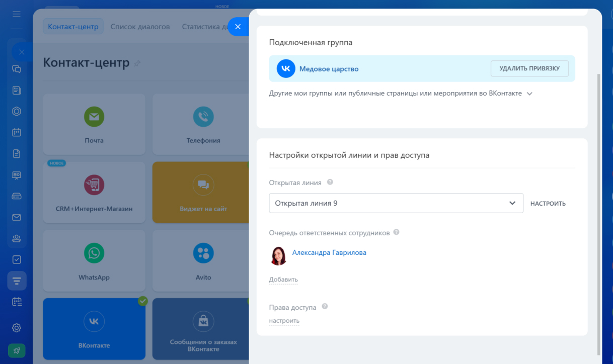Click Добавить to add responsible employee

(x=283, y=280)
